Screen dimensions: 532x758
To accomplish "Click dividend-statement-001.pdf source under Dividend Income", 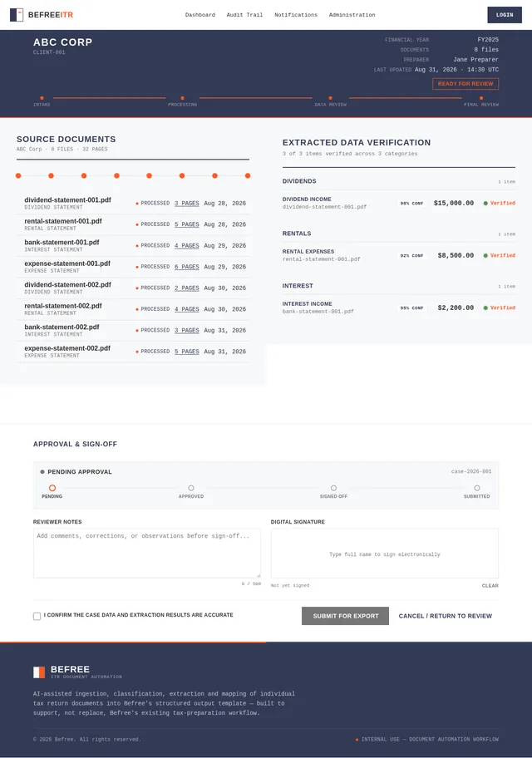I will (324, 207).
